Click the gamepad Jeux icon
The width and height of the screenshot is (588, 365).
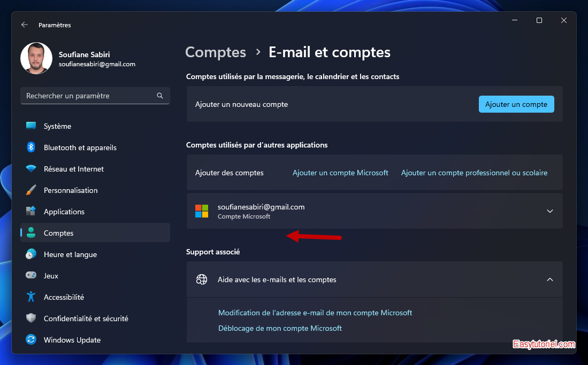pyautogui.click(x=30, y=275)
